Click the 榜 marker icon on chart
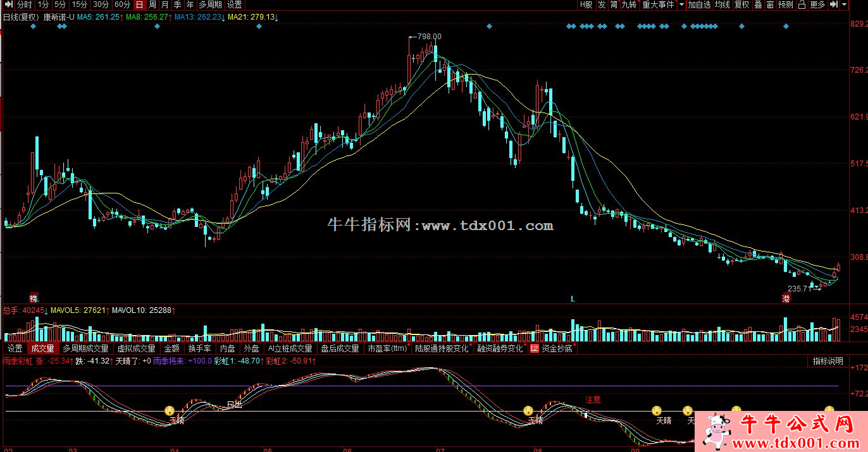The image size is (868, 452). (x=34, y=298)
